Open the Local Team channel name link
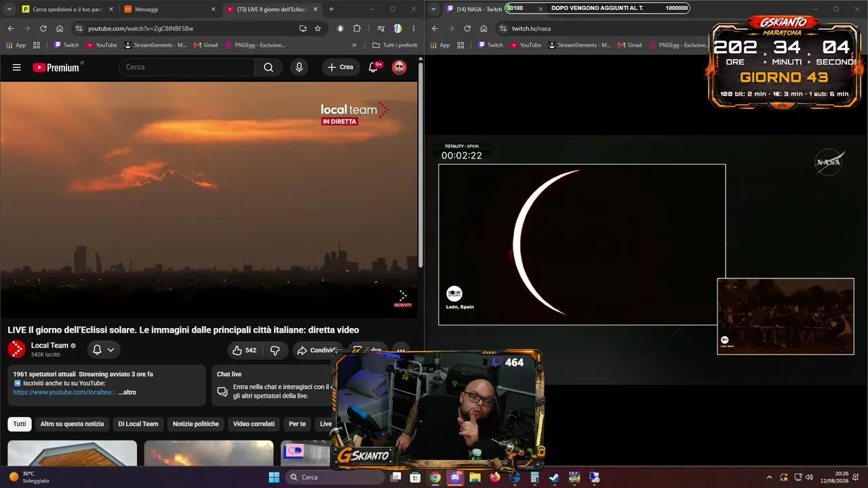 [x=50, y=346]
